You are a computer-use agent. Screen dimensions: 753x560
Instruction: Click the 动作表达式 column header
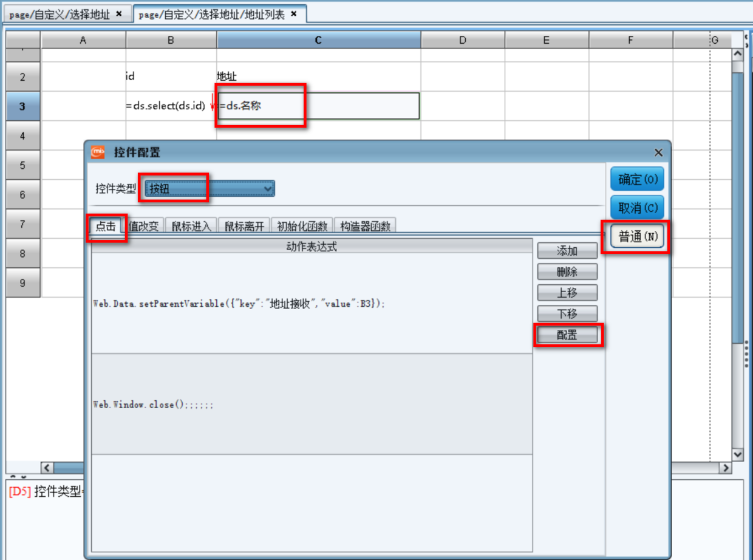click(312, 246)
